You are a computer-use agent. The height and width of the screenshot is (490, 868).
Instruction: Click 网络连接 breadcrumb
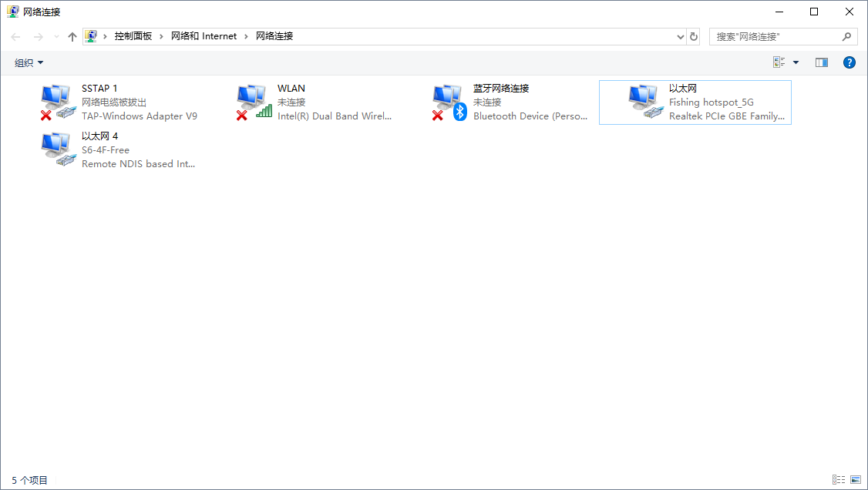[x=274, y=36]
